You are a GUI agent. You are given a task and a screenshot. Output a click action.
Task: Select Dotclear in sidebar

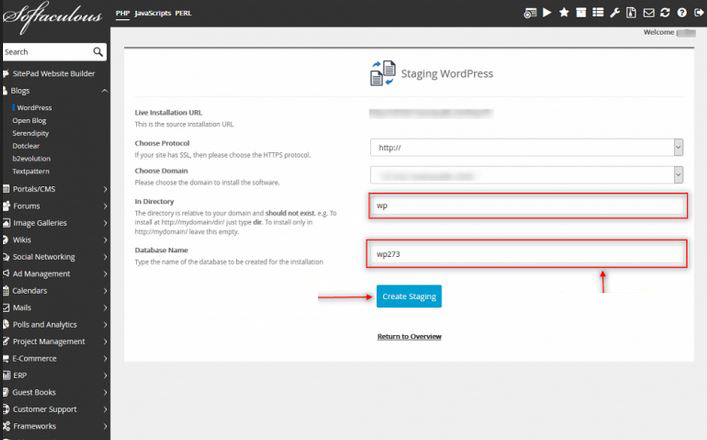click(x=26, y=146)
